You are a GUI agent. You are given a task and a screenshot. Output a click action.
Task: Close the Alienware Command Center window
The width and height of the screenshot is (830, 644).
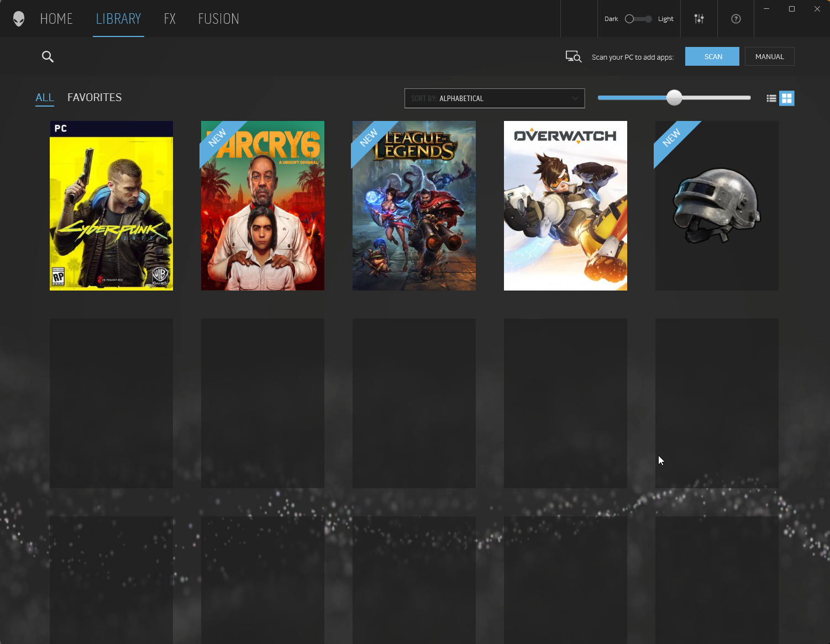tap(817, 9)
